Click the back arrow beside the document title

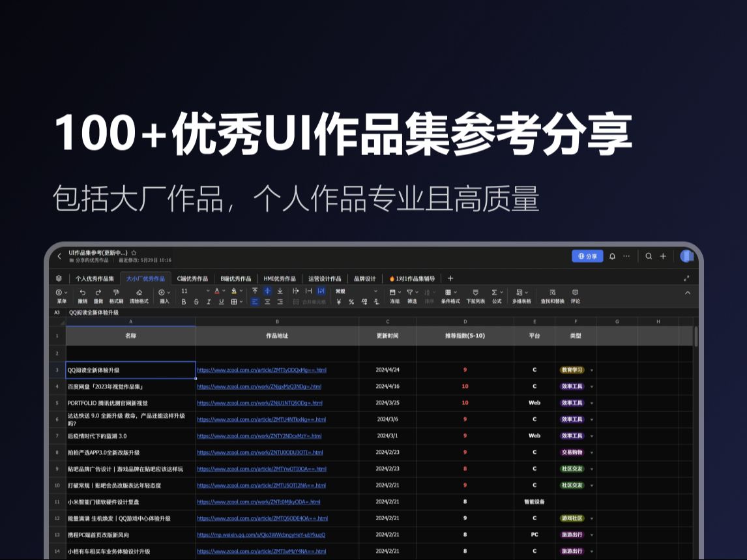tap(59, 256)
